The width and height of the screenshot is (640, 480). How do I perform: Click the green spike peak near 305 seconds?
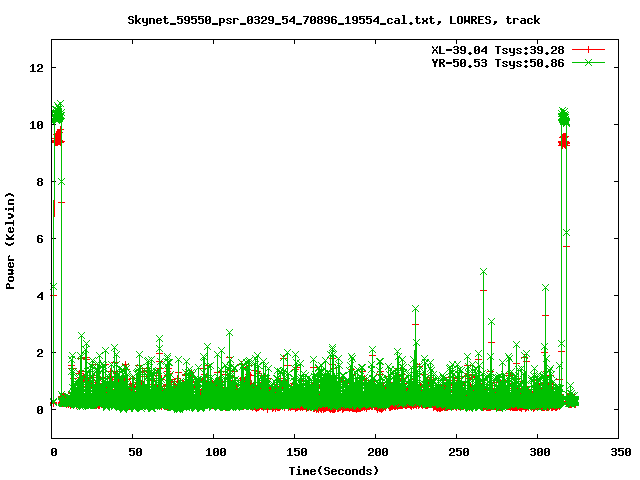[545, 288]
